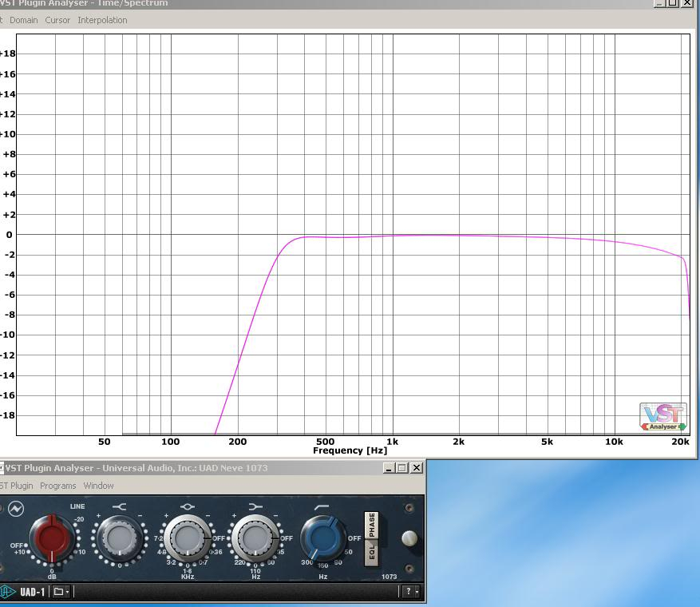Toggle the EQL switch

pos(371,554)
